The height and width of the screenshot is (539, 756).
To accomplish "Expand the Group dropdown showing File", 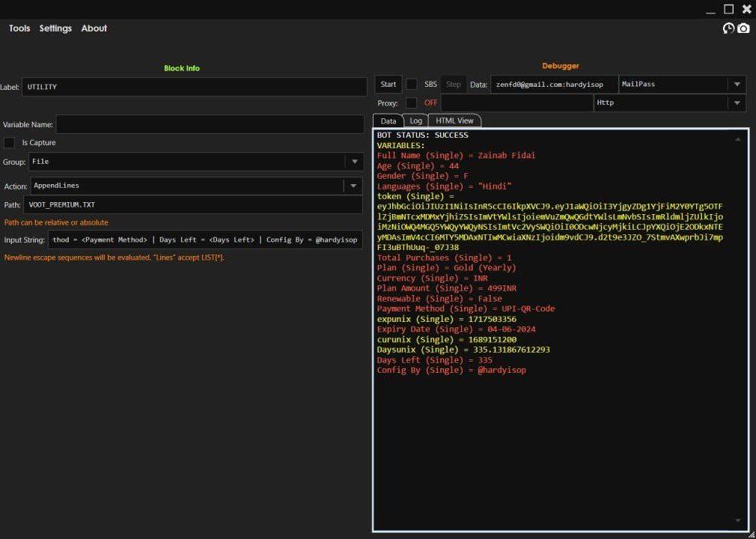I will [x=353, y=162].
